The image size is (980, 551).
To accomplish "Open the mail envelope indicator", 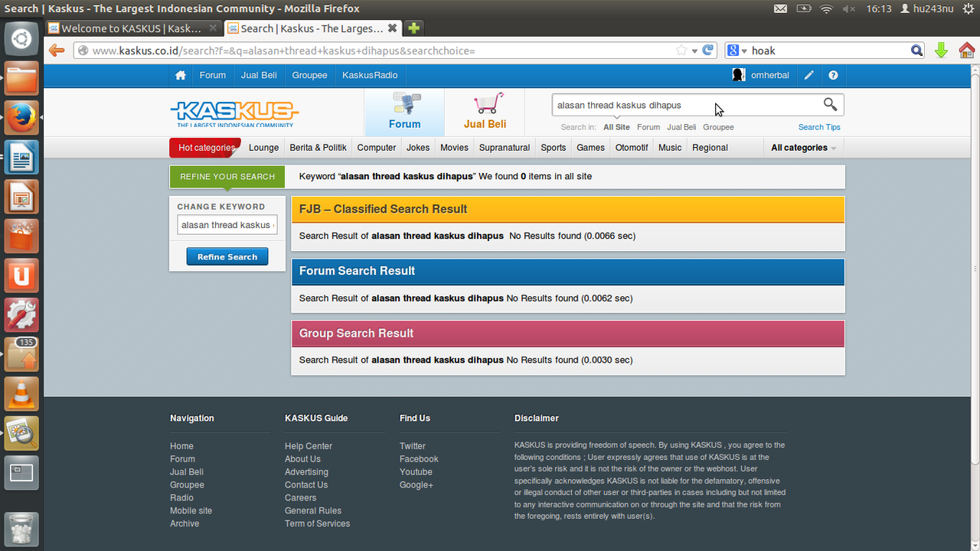I will [780, 8].
